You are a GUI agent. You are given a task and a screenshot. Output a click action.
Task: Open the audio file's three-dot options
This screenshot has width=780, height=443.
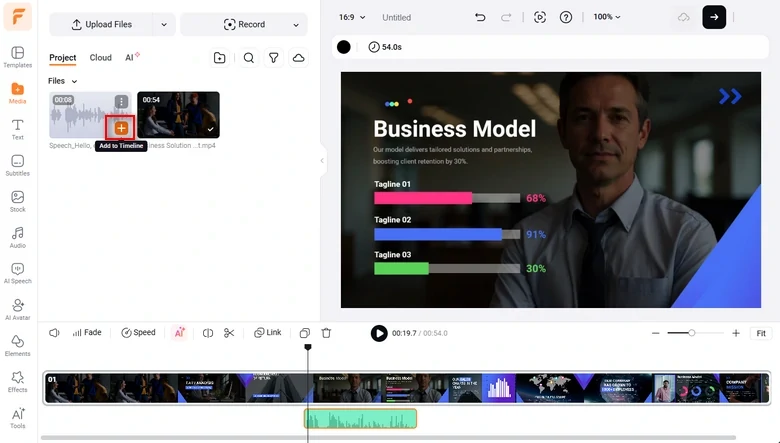121,101
